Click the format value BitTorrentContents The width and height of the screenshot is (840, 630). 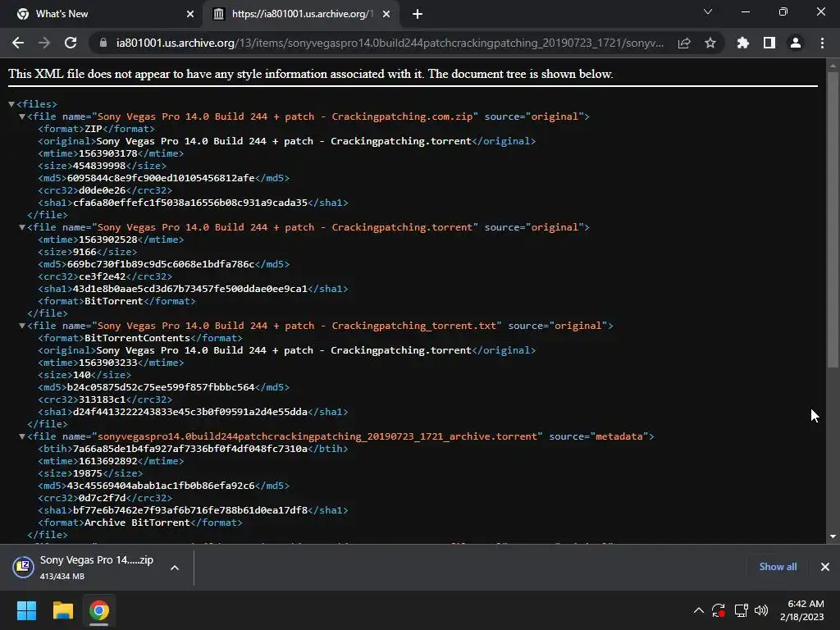[137, 338]
